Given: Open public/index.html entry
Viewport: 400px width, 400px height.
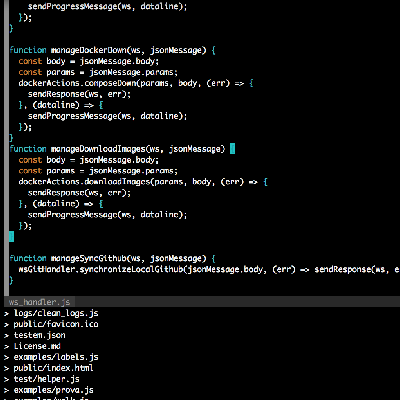Looking at the screenshot, I should click(x=53, y=368).
